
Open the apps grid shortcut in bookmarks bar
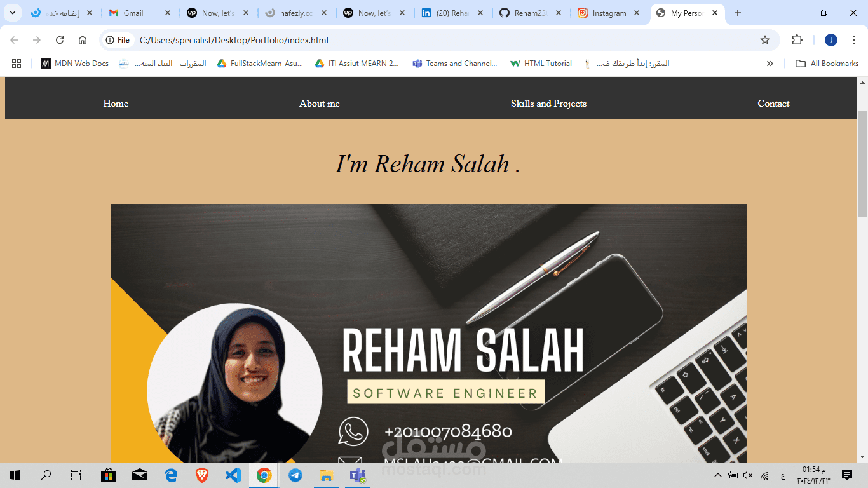pyautogui.click(x=17, y=64)
